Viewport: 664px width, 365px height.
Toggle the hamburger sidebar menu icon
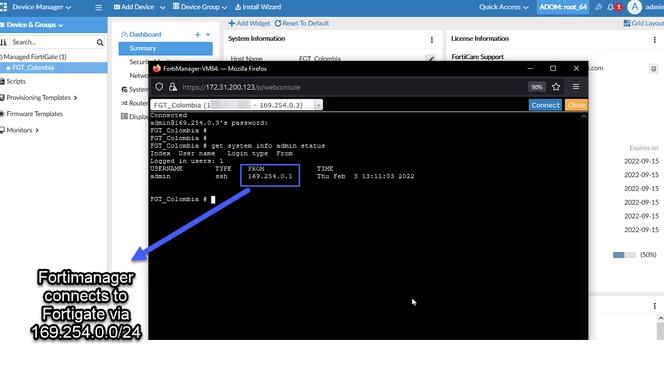pyautogui.click(x=99, y=7)
